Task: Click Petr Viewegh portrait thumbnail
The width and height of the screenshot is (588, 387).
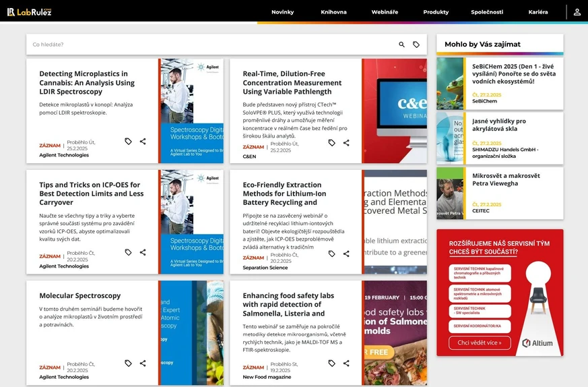Action: pyautogui.click(x=450, y=193)
